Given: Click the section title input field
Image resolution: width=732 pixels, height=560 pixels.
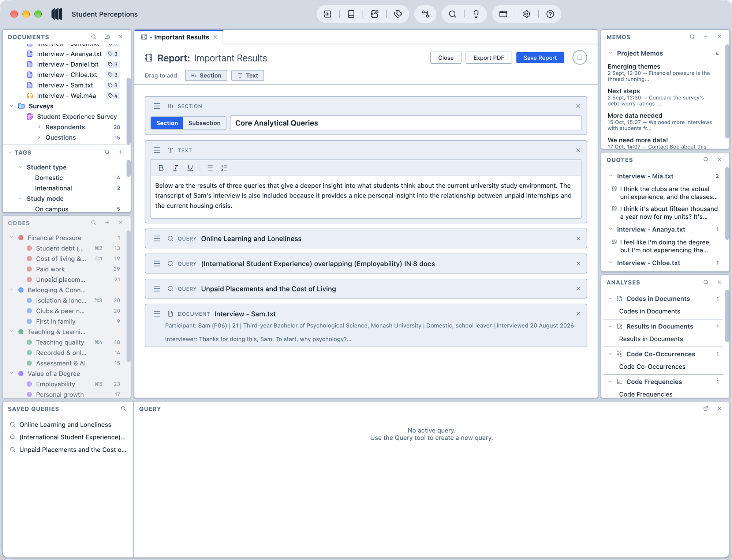Looking at the screenshot, I should click(x=406, y=123).
